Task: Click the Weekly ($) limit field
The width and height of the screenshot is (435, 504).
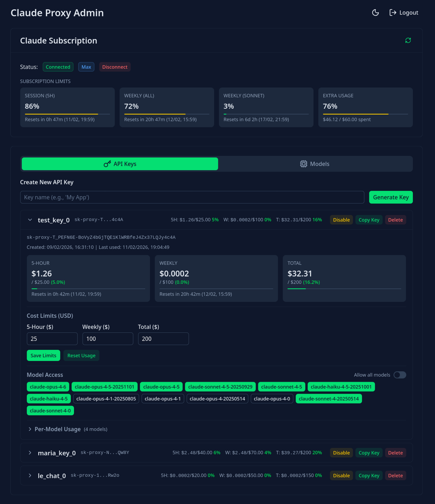Action: tap(108, 339)
